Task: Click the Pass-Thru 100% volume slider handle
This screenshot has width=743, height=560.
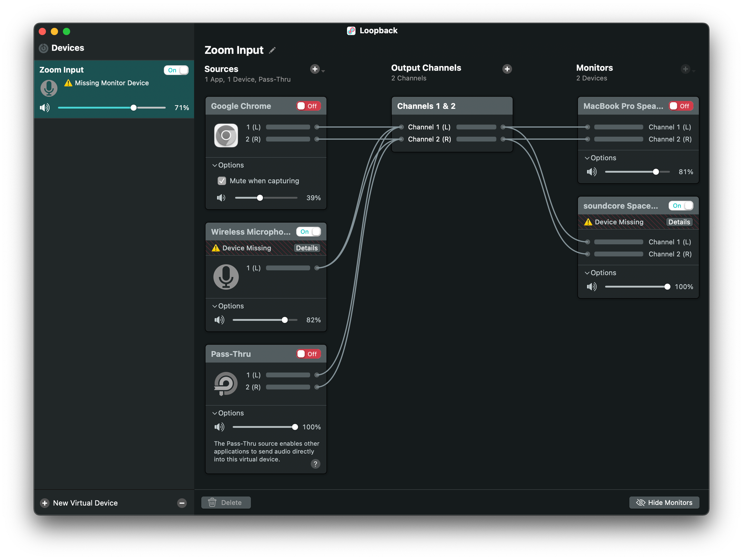Action: click(x=295, y=427)
